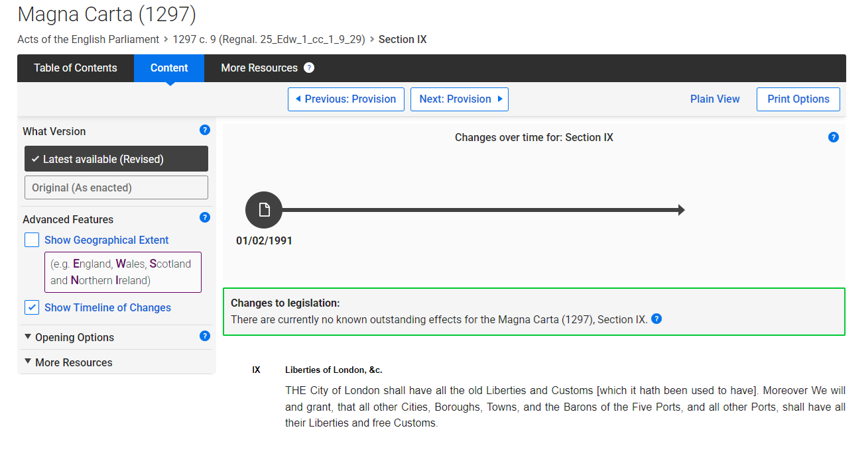Click the 01/02/1991 timeline date

264,240
